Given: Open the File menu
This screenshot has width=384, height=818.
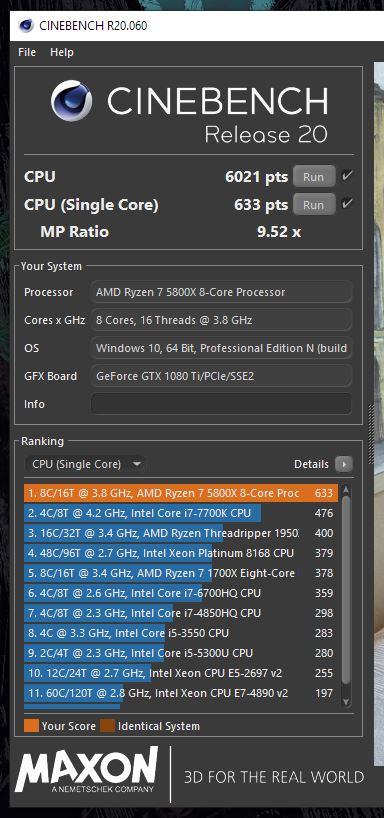Looking at the screenshot, I should 27,52.
